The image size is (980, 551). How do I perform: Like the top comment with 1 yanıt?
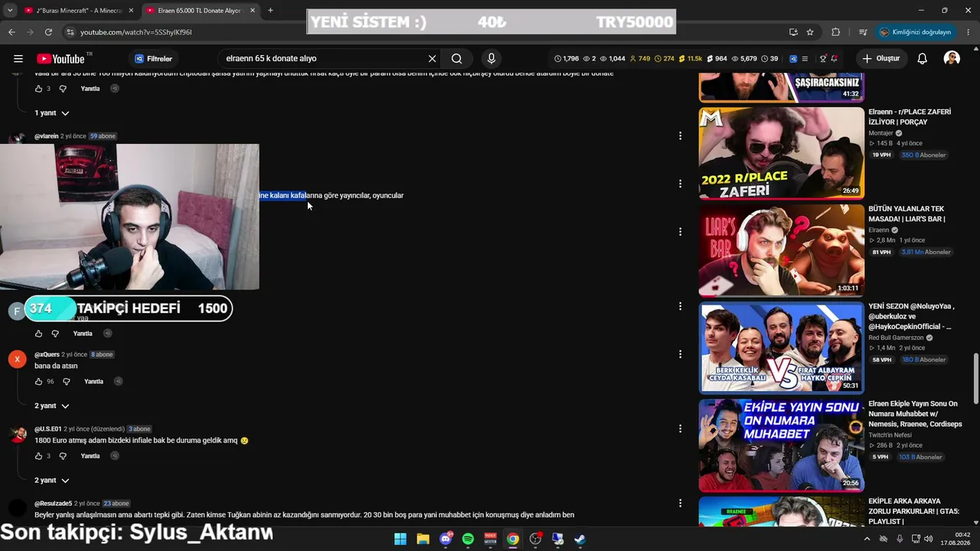[38, 89]
